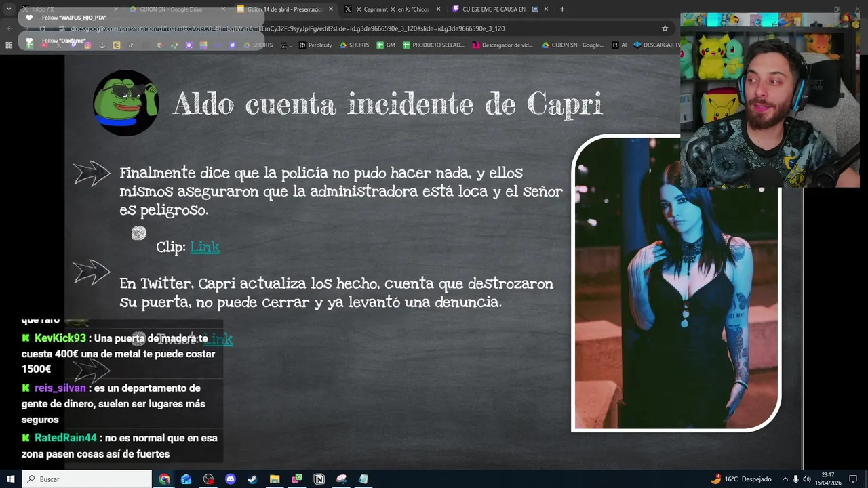Select the Guion 14 de abril presentation tab
The width and height of the screenshot is (868, 488).
(x=285, y=9)
